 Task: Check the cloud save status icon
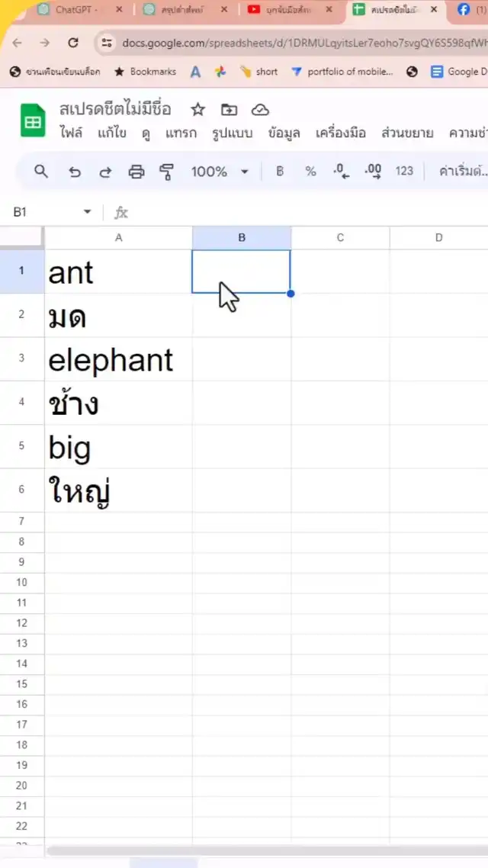tap(260, 110)
